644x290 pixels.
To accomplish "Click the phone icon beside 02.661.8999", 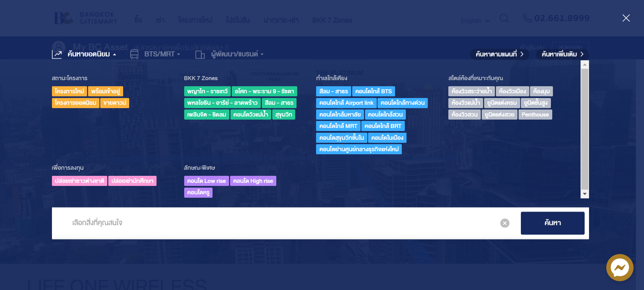I will 527,18.
